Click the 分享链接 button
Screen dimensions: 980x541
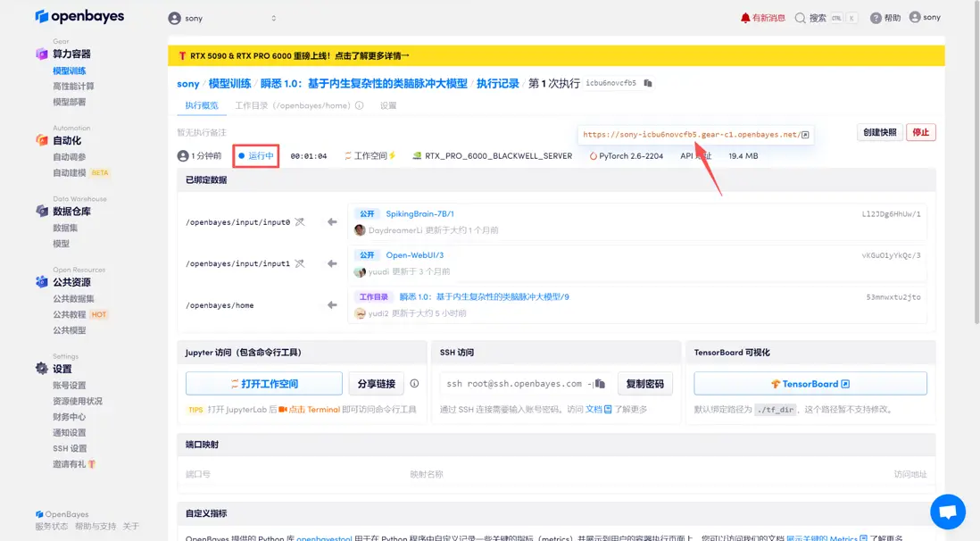pos(377,383)
